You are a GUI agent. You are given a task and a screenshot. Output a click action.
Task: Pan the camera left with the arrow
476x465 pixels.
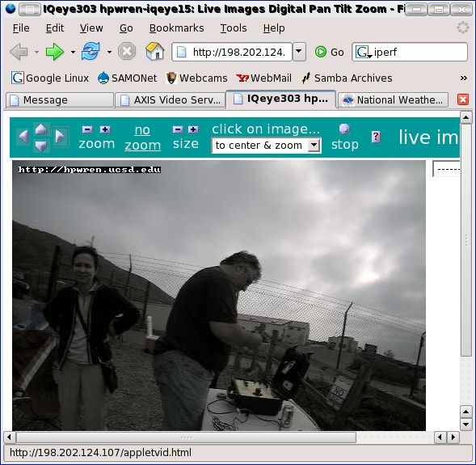tap(23, 136)
